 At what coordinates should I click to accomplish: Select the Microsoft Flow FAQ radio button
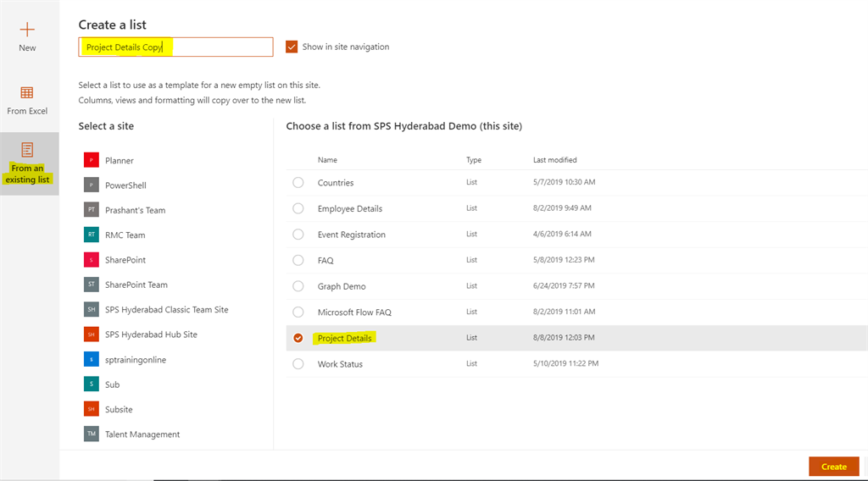298,312
